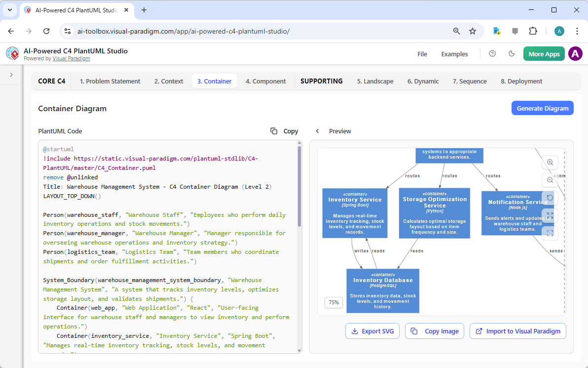The width and height of the screenshot is (588, 368).
Task: Zoom in on the diagram preview
Action: click(550, 162)
